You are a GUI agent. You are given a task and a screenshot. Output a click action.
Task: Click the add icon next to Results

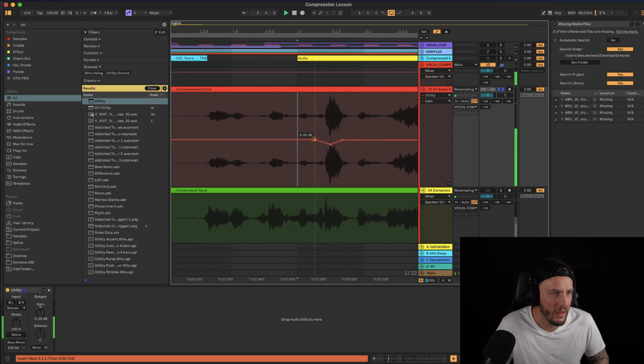164,88
